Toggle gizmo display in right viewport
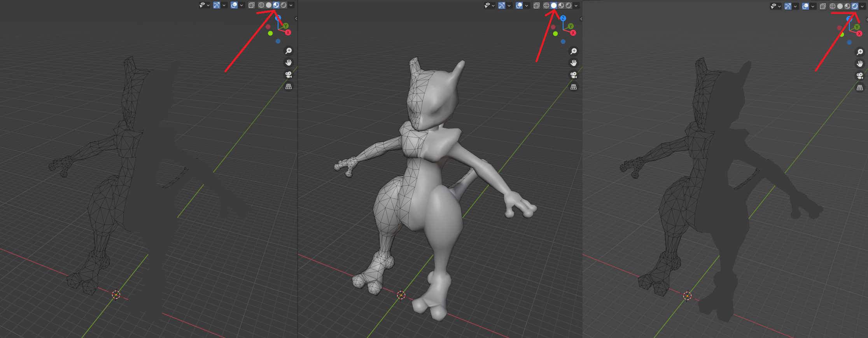 [788, 6]
